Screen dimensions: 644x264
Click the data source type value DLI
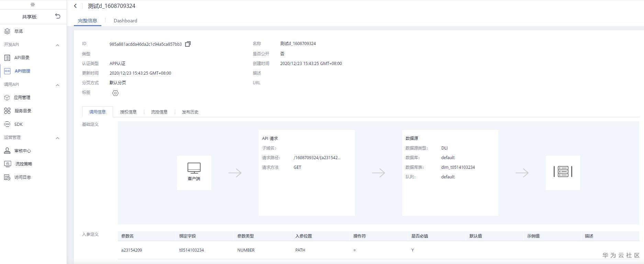(444, 148)
